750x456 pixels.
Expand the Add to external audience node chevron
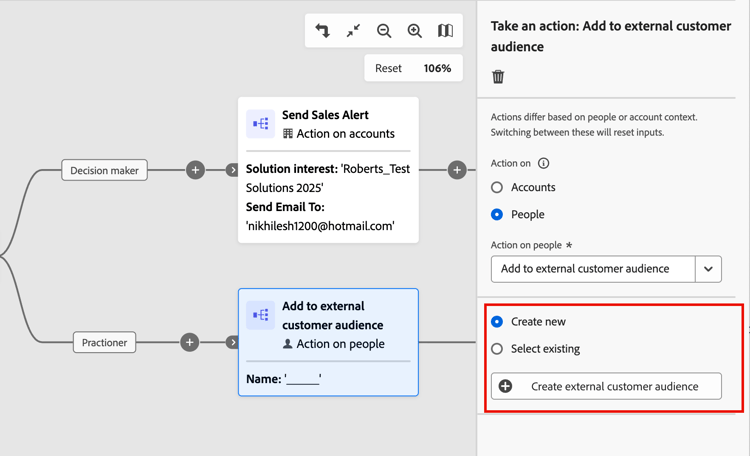233,342
